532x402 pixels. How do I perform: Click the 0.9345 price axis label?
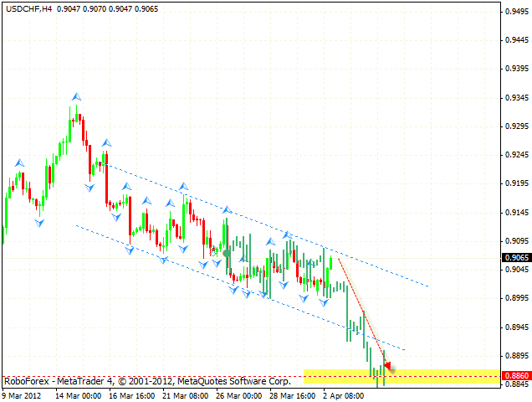tap(515, 97)
